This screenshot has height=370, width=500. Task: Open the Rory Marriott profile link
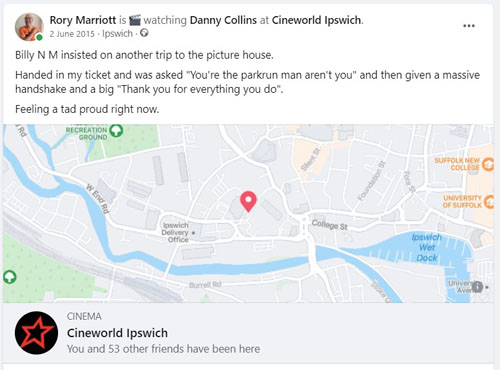83,20
